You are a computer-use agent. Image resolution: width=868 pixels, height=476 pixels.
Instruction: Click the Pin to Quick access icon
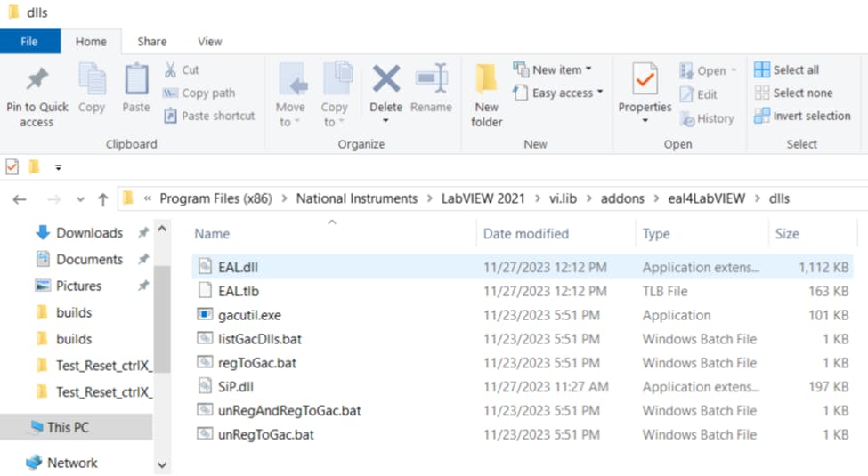point(37,80)
